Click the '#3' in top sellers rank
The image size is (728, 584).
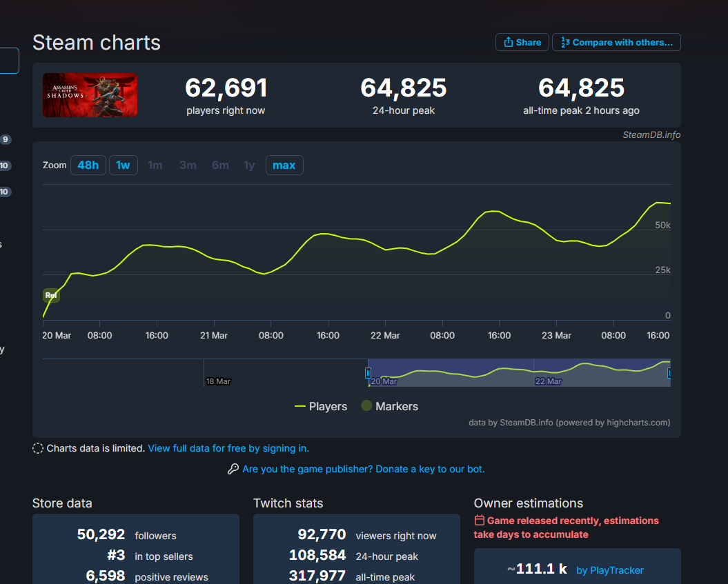[x=116, y=555]
